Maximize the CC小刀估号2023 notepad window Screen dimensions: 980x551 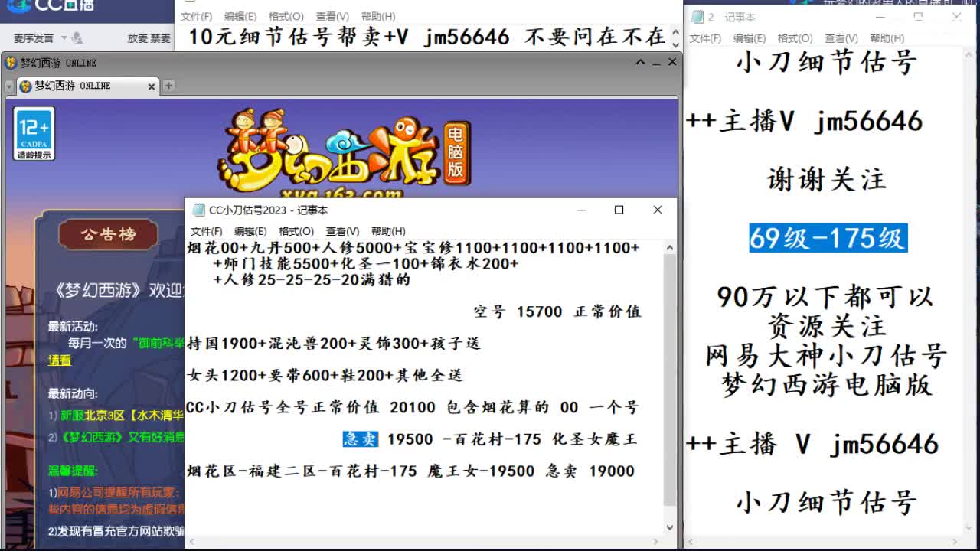(x=619, y=210)
